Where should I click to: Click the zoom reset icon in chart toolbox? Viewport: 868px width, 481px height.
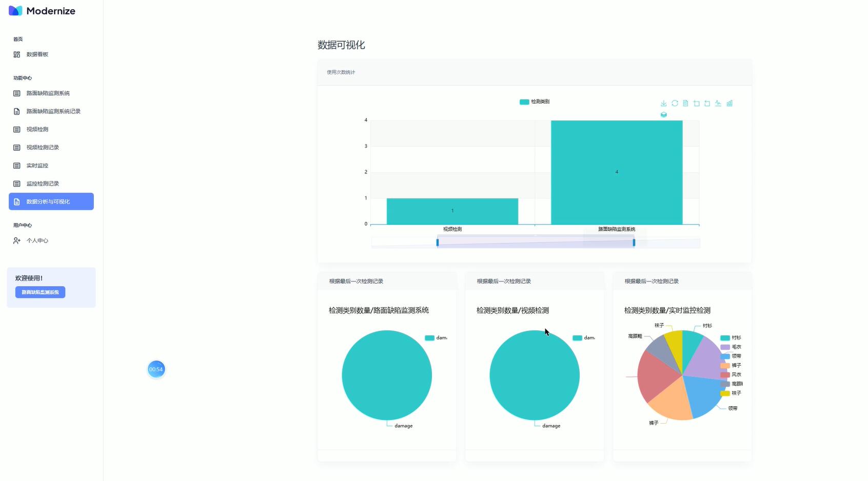point(707,103)
